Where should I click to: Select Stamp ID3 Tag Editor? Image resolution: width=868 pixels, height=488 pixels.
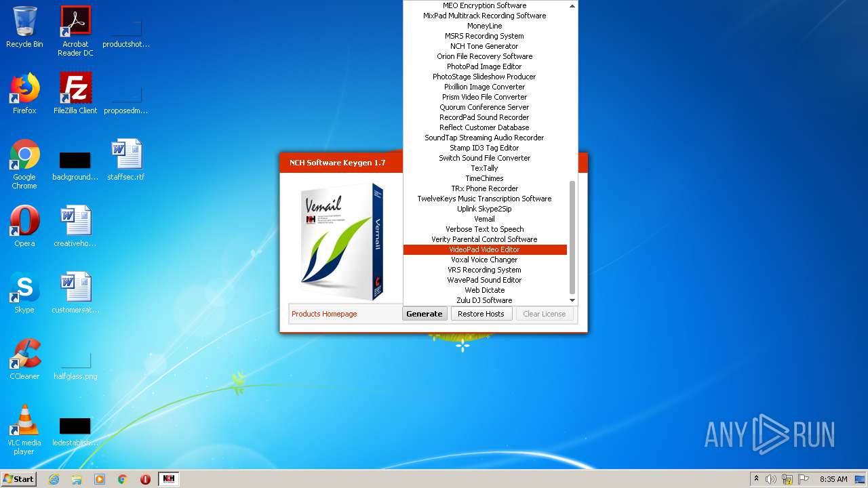485,148
